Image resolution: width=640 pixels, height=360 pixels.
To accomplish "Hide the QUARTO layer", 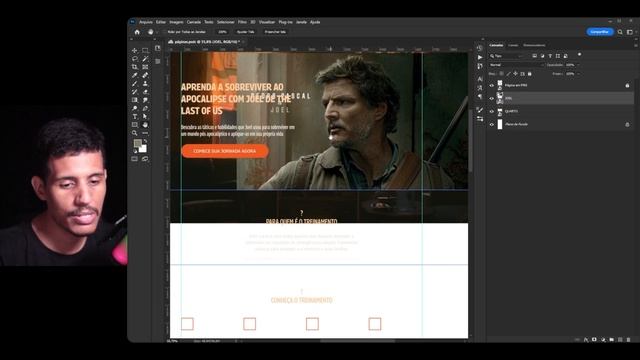I will tap(492, 111).
